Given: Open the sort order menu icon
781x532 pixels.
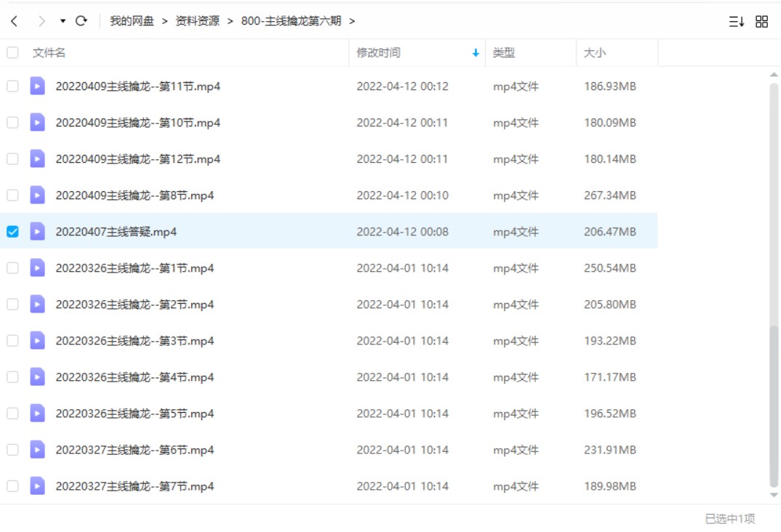Looking at the screenshot, I should pos(737,21).
